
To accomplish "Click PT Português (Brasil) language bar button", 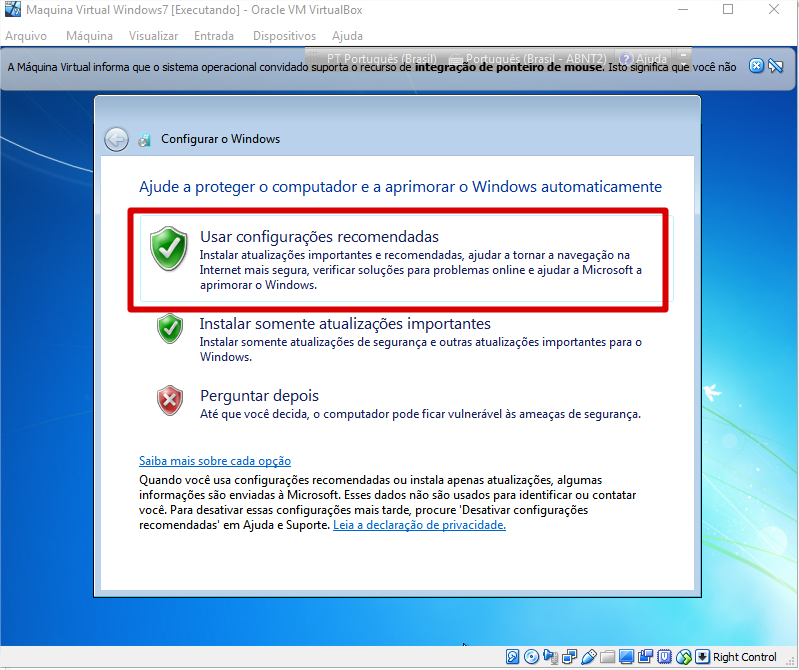I will (381, 59).
